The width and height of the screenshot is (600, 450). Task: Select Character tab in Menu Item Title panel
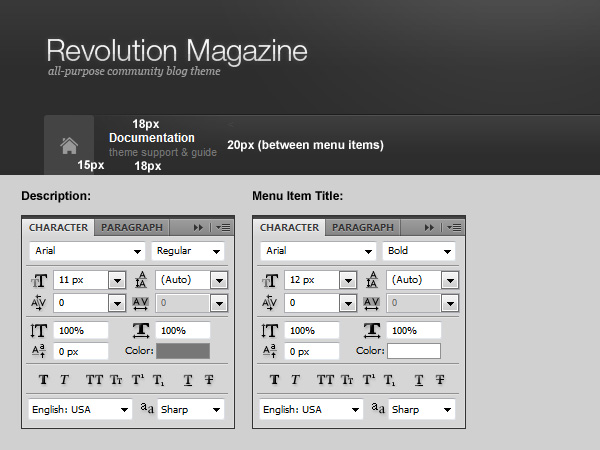pyautogui.click(x=289, y=228)
